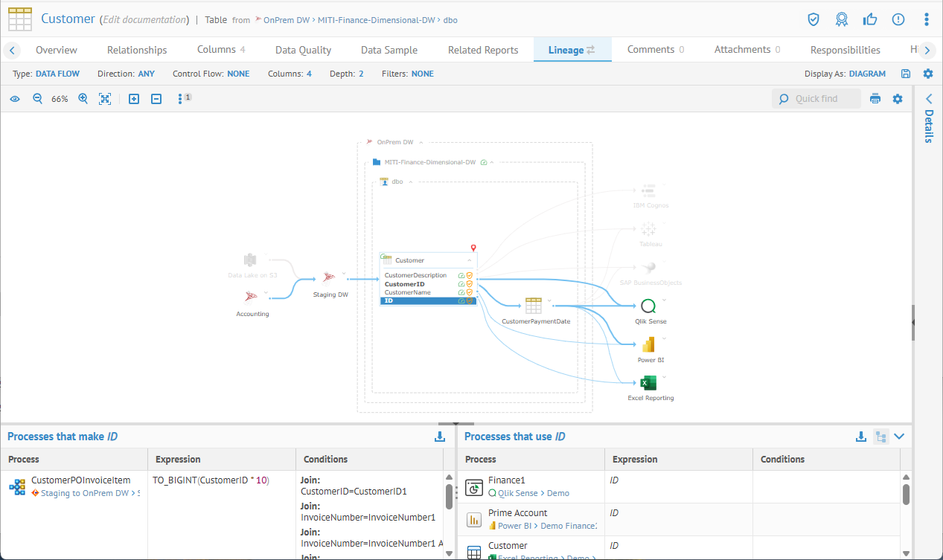Click the certification ribbon icon
943x560 pixels.
(841, 19)
